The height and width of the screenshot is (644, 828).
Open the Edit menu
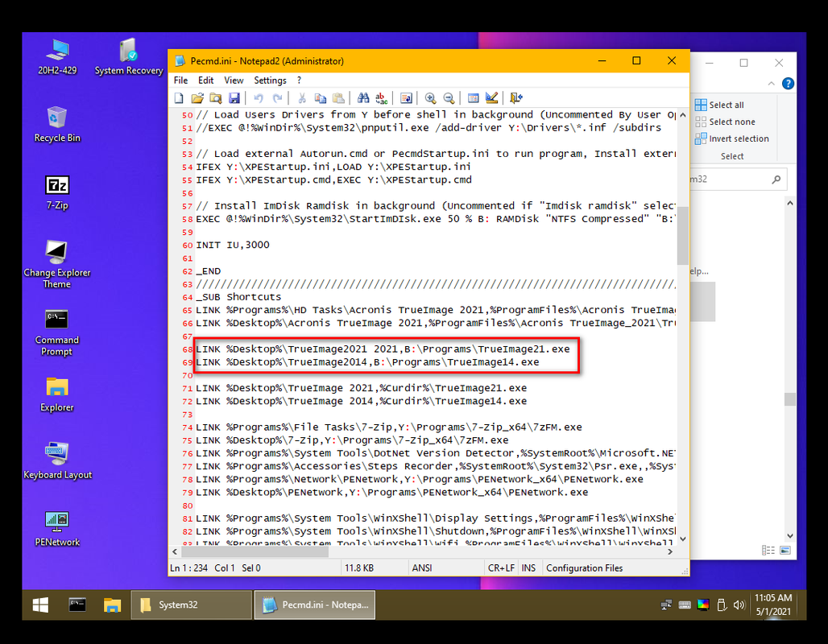point(205,80)
